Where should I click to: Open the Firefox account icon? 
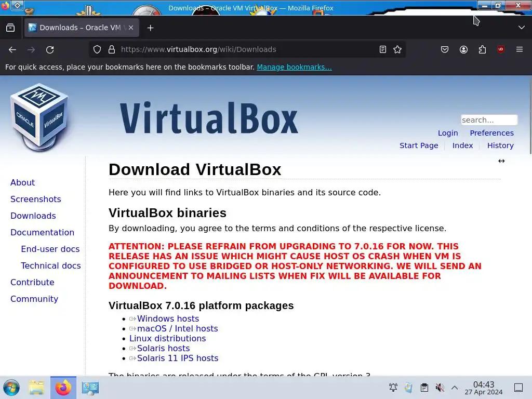463,49
